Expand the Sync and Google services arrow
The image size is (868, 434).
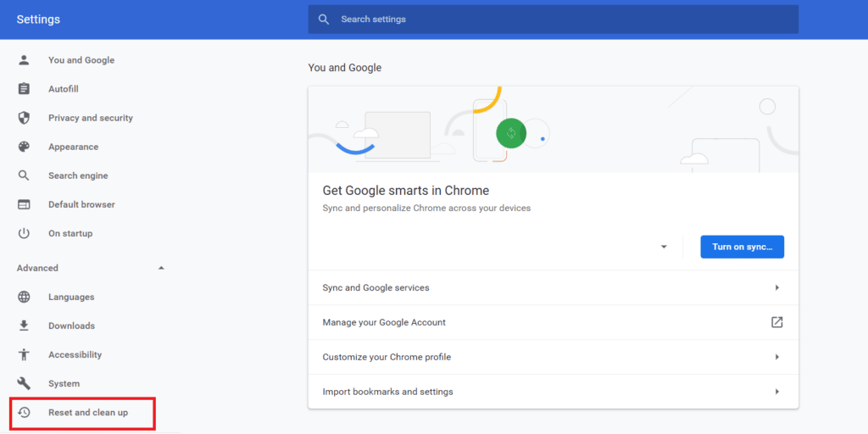(777, 288)
